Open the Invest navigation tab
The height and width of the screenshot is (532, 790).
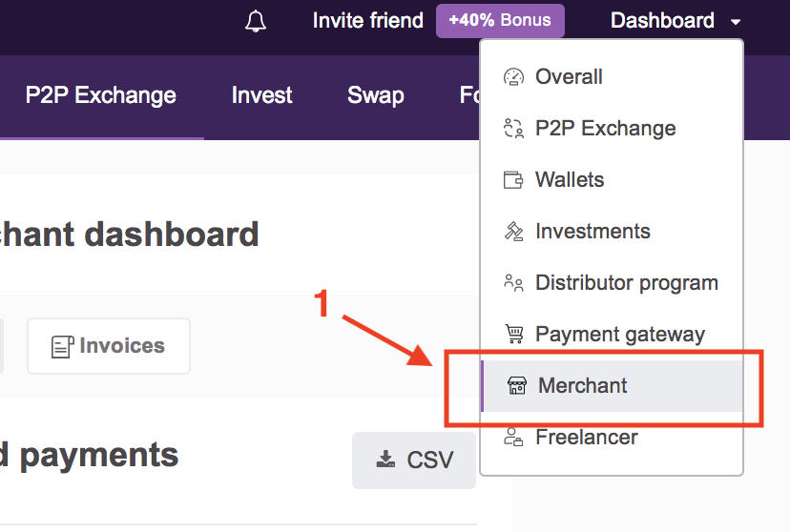coord(261,95)
